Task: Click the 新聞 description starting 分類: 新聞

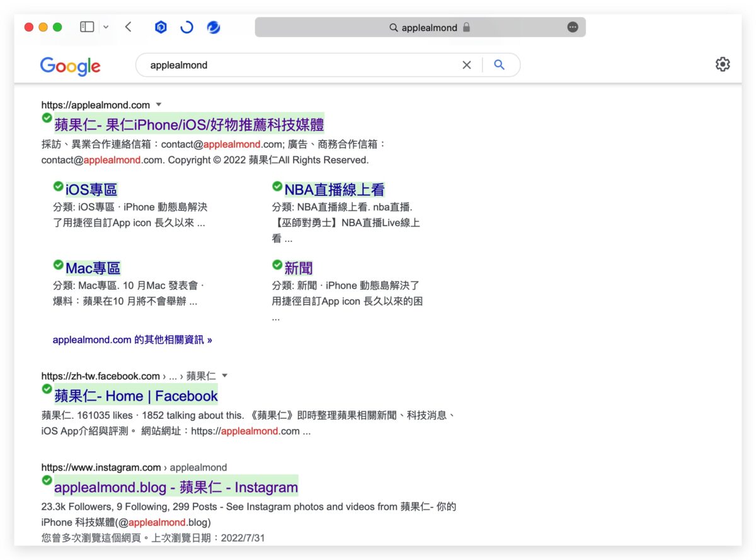Action: click(347, 302)
